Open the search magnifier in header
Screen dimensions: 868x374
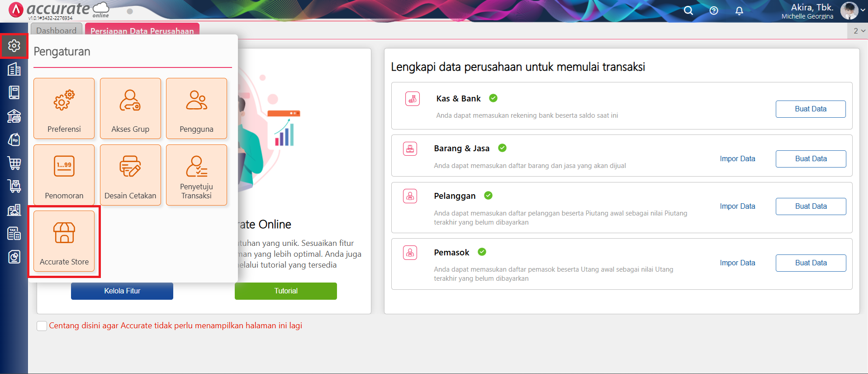pos(688,11)
